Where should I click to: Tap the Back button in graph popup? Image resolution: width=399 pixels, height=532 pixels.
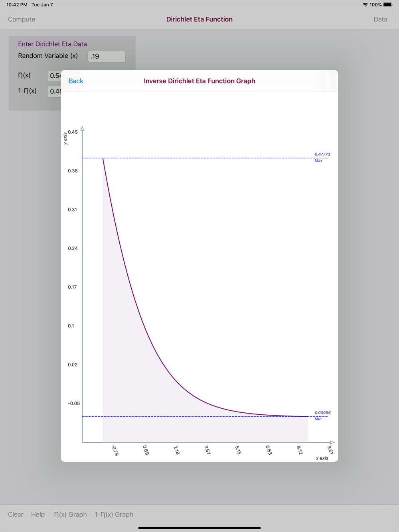[x=76, y=81]
